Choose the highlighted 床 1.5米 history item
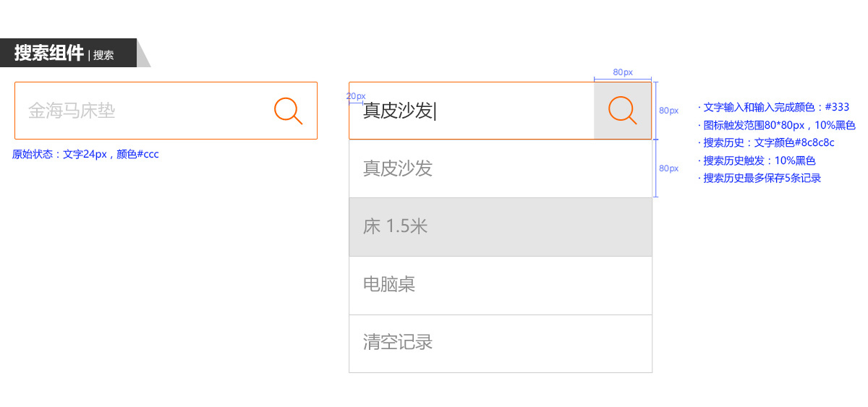 [x=500, y=227]
